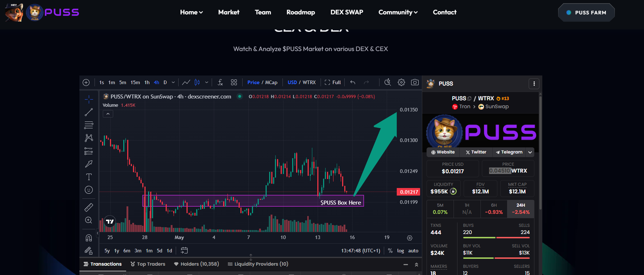Select the Text annotation tool
Screen dimensions: 644x275
point(89,177)
